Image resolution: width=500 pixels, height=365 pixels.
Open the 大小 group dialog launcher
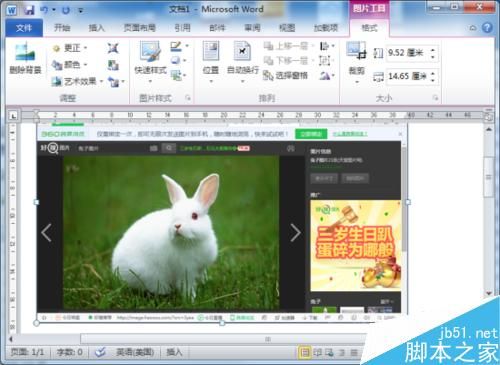pyautogui.click(x=435, y=98)
